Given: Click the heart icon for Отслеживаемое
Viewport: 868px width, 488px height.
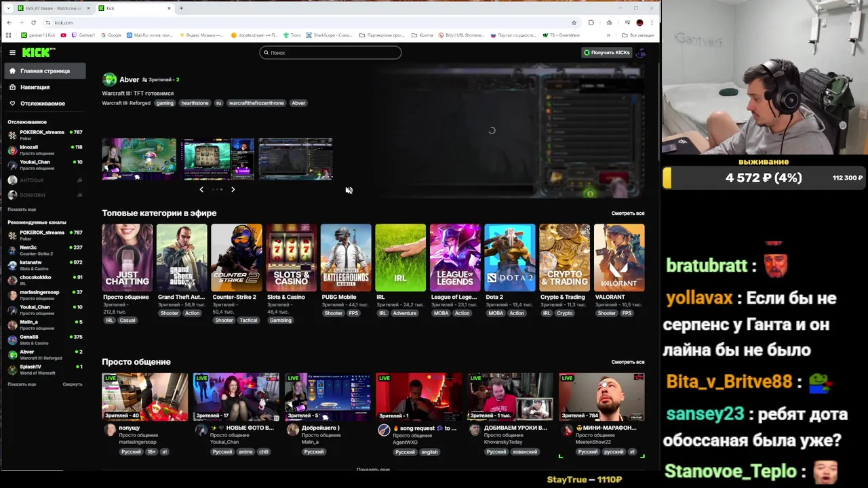Looking at the screenshot, I should click(12, 103).
